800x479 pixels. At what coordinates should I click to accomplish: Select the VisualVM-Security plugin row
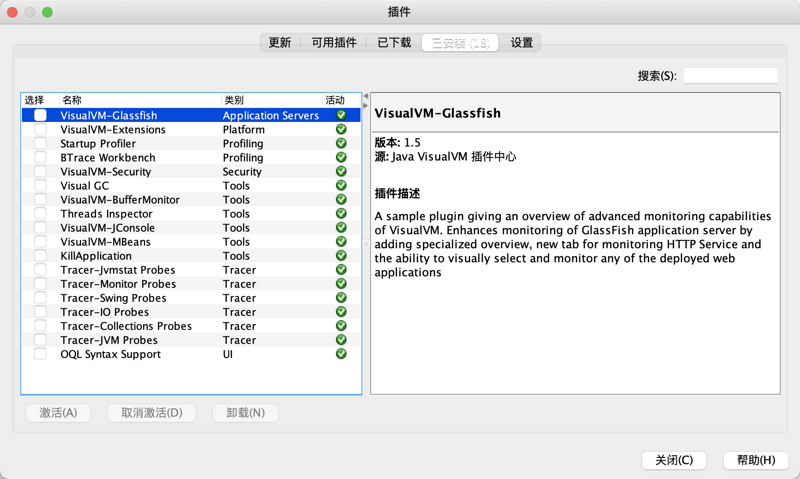(191, 171)
